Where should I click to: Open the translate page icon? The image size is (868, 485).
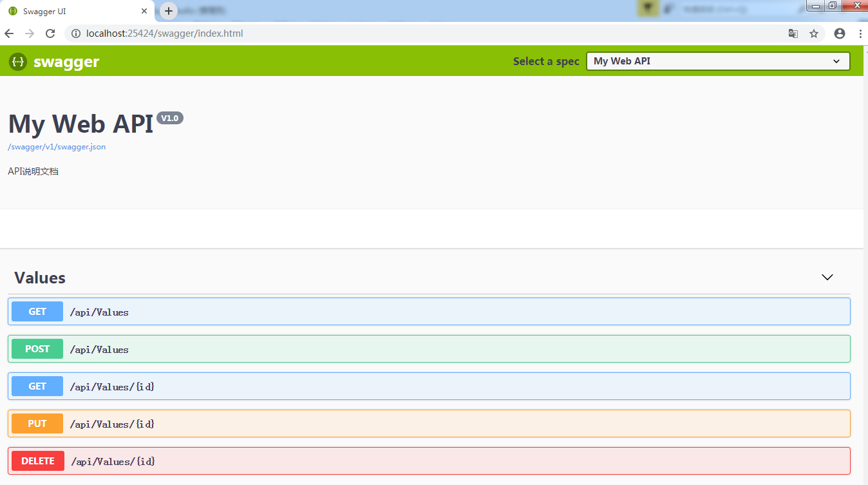pyautogui.click(x=793, y=33)
